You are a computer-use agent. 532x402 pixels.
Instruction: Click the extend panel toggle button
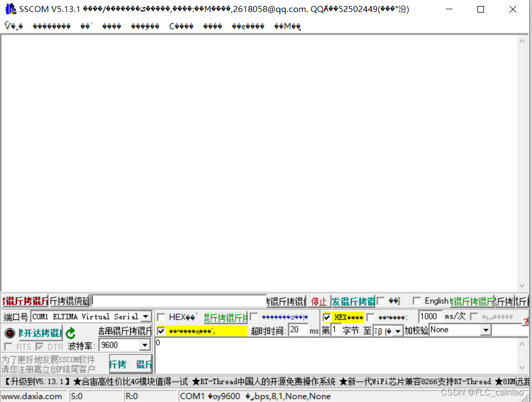522,300
